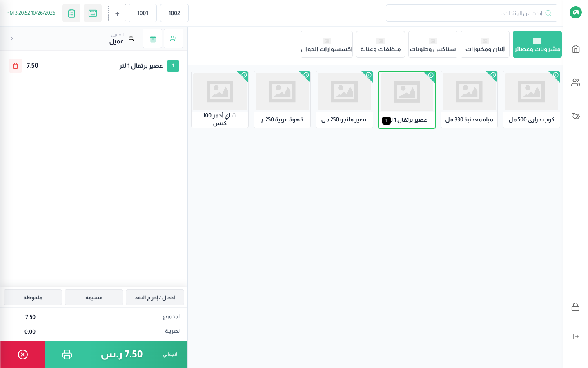Select the منظفات وعناية category
The image size is (588, 368).
(381, 44)
